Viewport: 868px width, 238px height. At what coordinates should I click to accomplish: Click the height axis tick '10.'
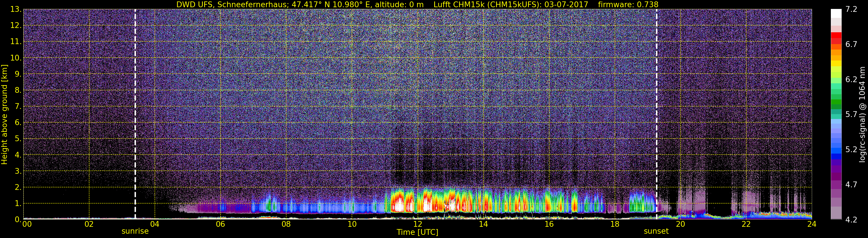coord(16,58)
